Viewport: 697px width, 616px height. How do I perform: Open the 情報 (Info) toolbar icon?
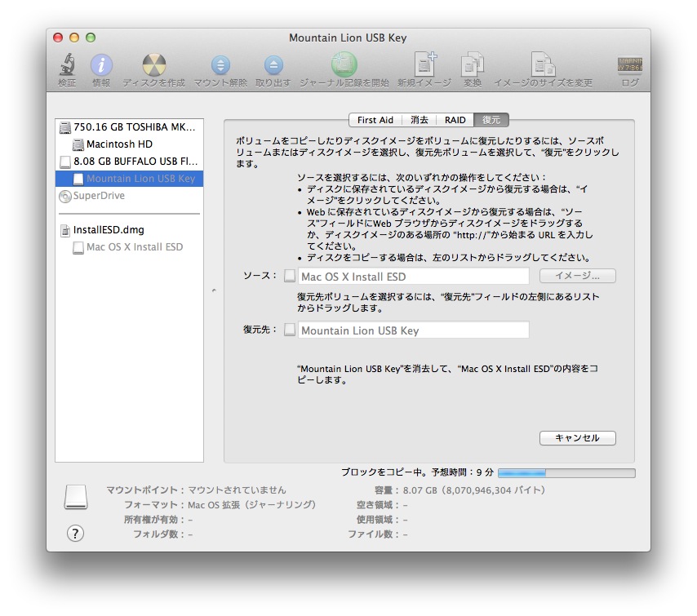tap(101, 65)
